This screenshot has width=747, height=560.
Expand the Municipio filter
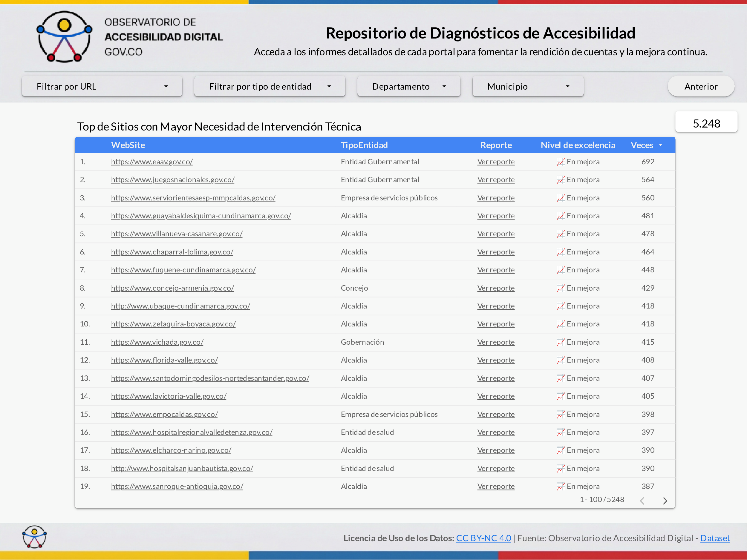coord(528,86)
